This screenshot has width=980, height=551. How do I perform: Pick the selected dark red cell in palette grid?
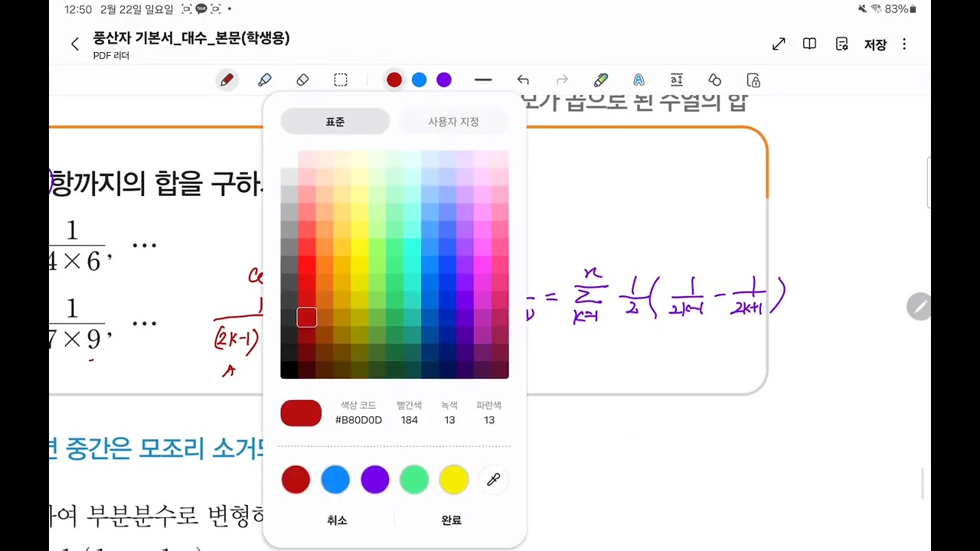pyautogui.click(x=307, y=317)
